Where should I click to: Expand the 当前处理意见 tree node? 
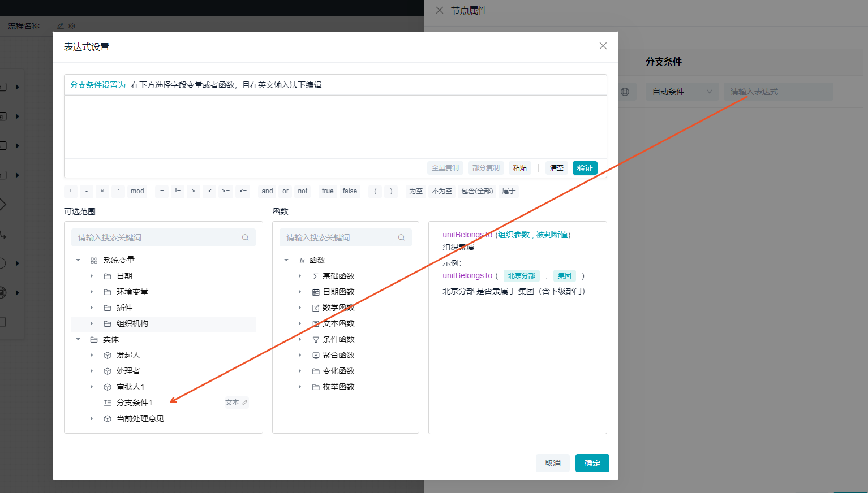(x=92, y=418)
